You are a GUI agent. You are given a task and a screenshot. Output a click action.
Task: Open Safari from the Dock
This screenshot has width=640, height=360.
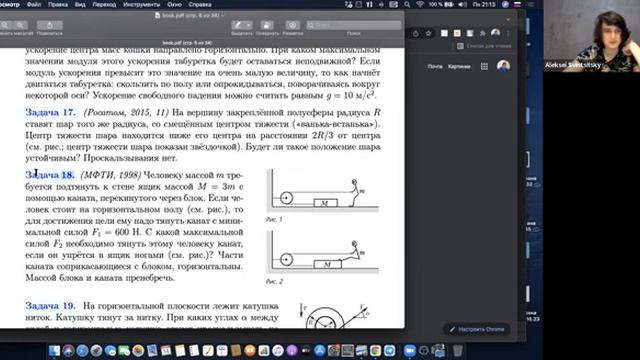pyautogui.click(x=82, y=351)
